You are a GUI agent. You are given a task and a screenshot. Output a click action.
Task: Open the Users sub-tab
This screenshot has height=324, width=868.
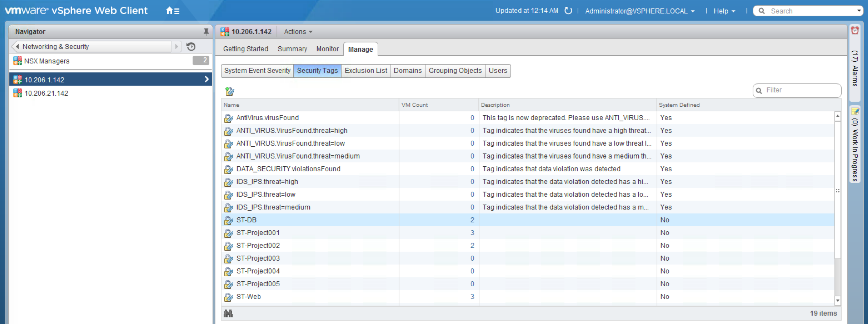498,71
